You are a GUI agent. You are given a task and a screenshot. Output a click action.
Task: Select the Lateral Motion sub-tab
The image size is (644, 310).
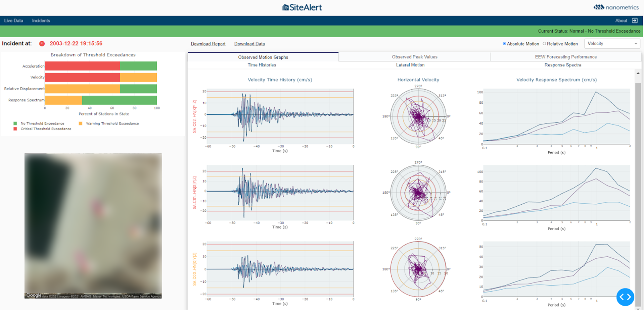click(410, 65)
